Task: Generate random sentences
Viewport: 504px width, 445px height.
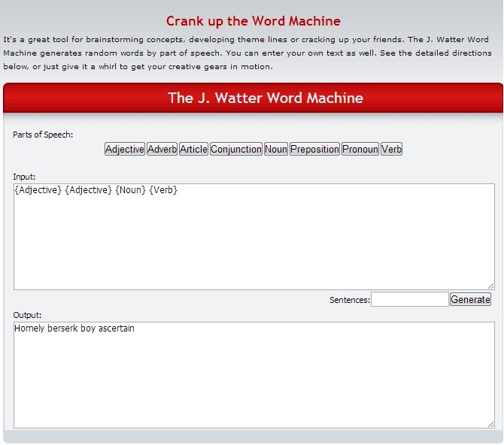Action: point(471,299)
